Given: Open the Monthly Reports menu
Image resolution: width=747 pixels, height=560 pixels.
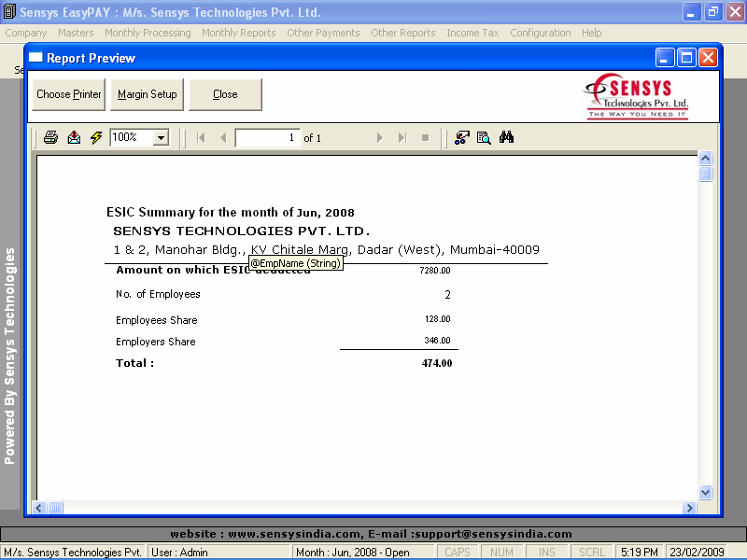Looking at the screenshot, I should click(x=239, y=33).
